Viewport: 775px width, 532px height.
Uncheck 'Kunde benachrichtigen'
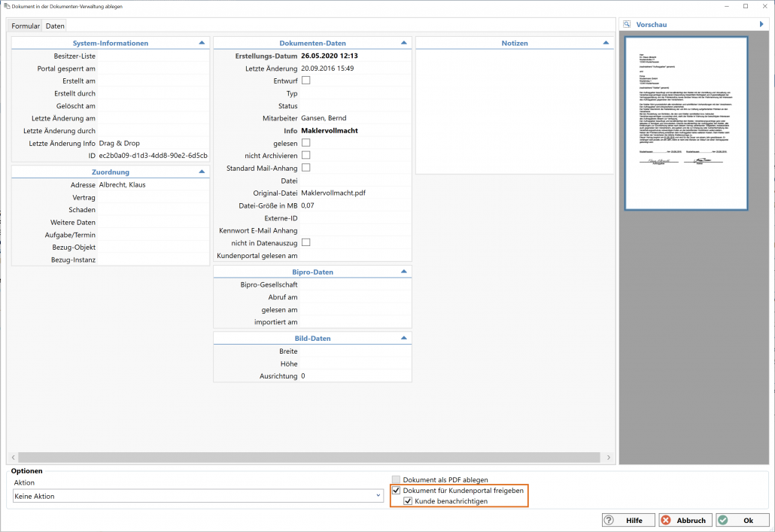click(x=408, y=501)
